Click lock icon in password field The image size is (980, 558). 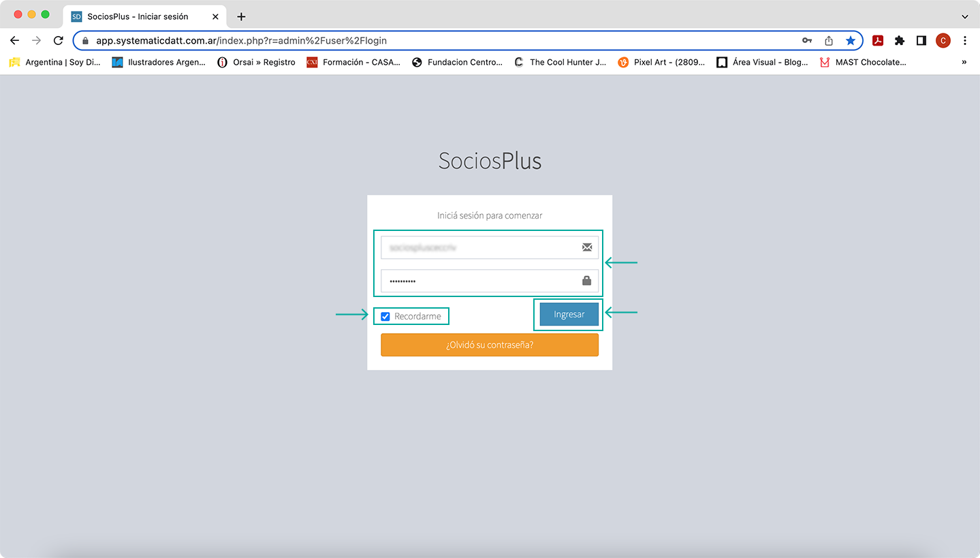(x=587, y=281)
